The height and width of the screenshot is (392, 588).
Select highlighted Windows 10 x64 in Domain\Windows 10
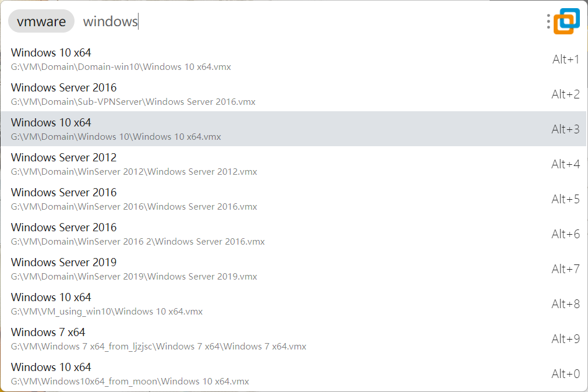click(x=293, y=129)
